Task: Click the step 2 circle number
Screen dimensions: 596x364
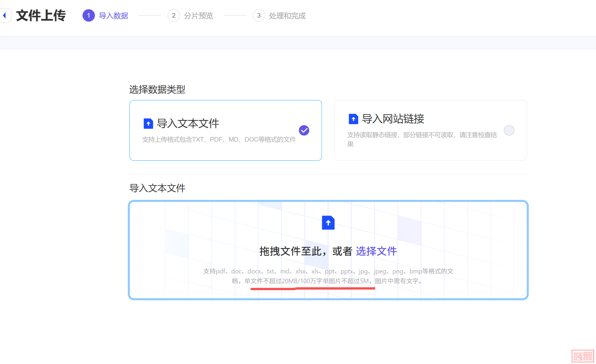Action: [x=174, y=16]
